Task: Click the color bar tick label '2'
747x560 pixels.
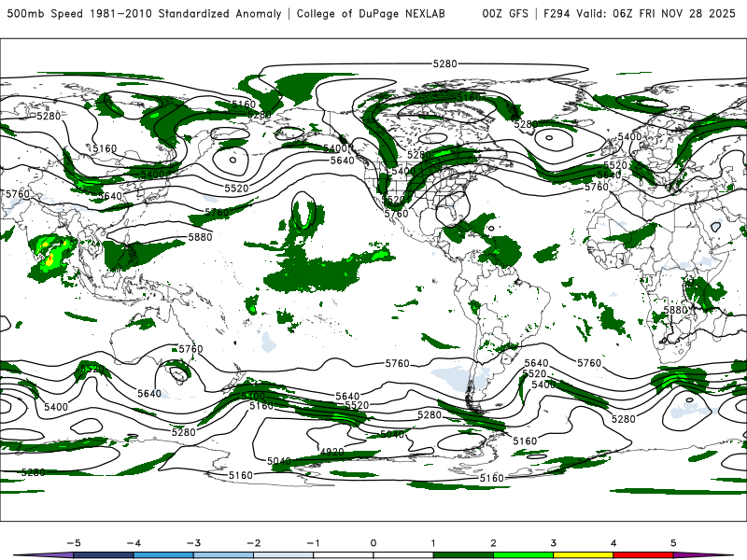Action: coord(494,543)
